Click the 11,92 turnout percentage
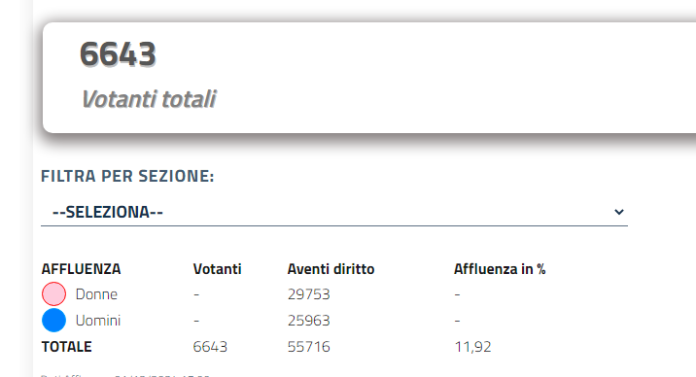696x377 pixels. pos(473,346)
